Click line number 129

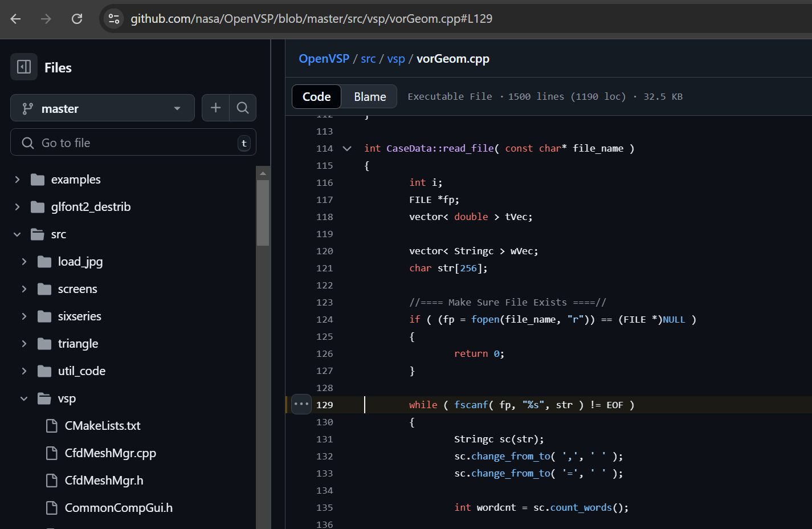point(325,405)
